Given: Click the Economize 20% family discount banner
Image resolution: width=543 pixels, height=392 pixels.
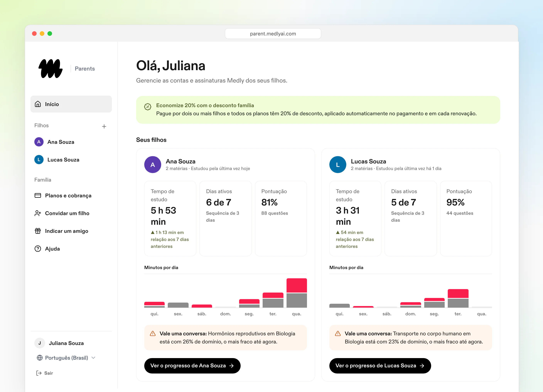Looking at the screenshot, I should (x=318, y=110).
